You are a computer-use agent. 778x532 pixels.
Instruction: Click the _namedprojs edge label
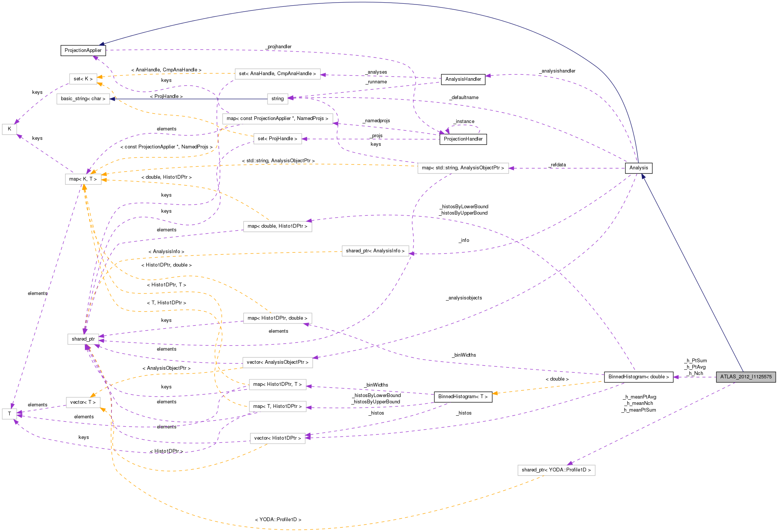pos(376,121)
